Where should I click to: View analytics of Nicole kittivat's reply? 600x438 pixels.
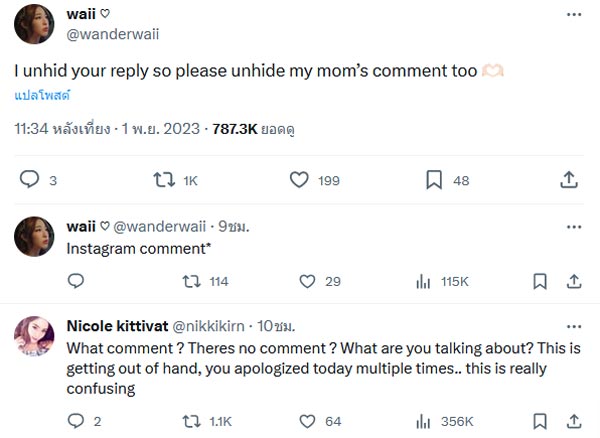pyautogui.click(x=424, y=421)
